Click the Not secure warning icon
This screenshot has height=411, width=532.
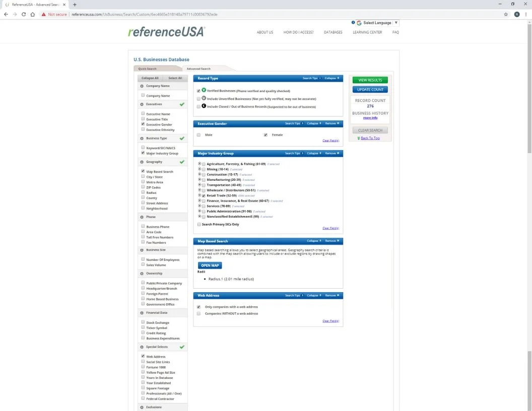pos(43,14)
